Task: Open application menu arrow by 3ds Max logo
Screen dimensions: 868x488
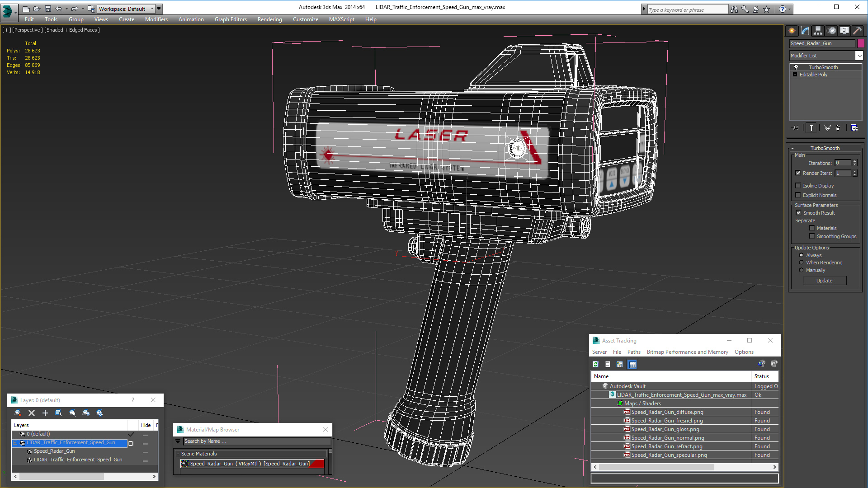Action: [15, 12]
